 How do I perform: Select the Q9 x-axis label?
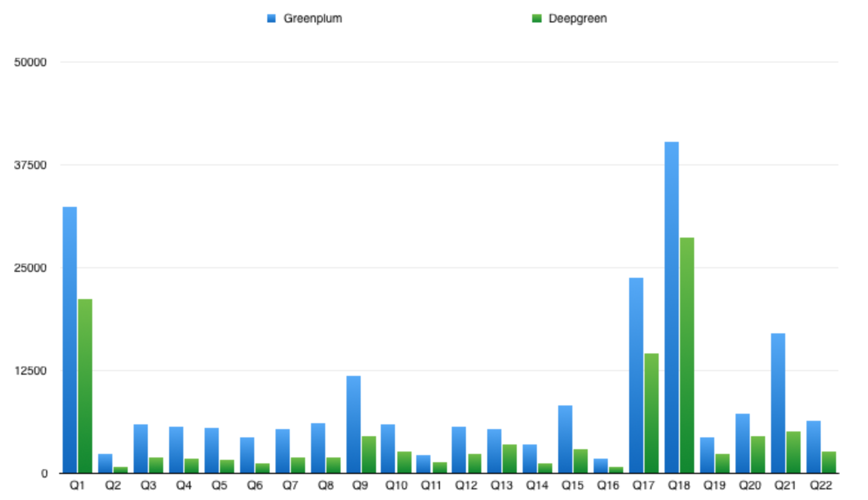pyautogui.click(x=361, y=485)
